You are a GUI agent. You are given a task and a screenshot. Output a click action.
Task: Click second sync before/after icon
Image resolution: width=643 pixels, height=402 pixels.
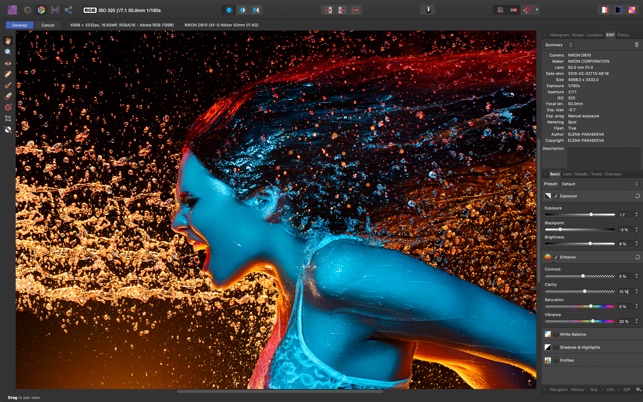pos(342,10)
